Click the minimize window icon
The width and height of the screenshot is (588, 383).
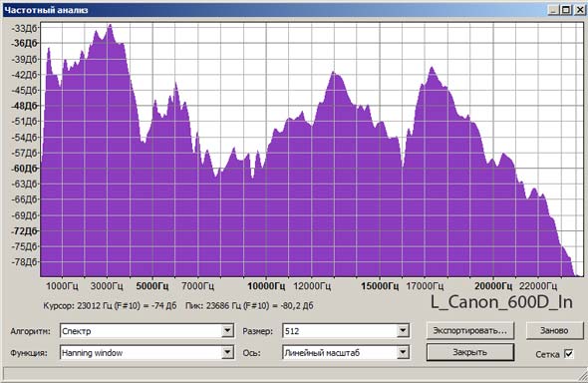[x=554, y=10]
